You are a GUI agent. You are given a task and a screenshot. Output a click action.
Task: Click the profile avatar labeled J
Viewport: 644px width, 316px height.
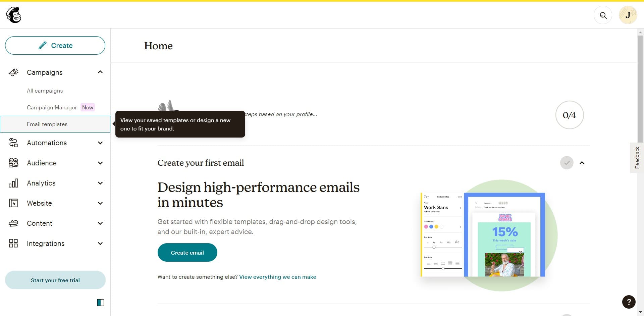pos(628,15)
